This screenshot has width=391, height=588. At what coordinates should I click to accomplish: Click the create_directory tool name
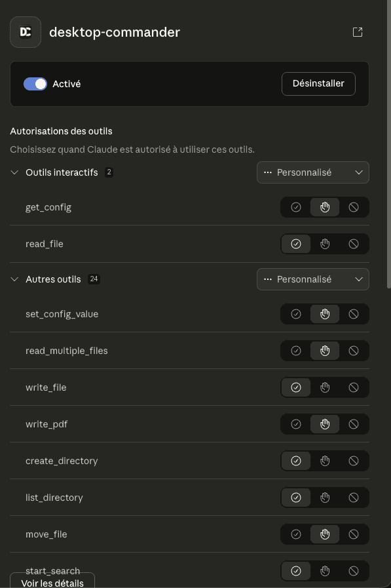(x=62, y=461)
